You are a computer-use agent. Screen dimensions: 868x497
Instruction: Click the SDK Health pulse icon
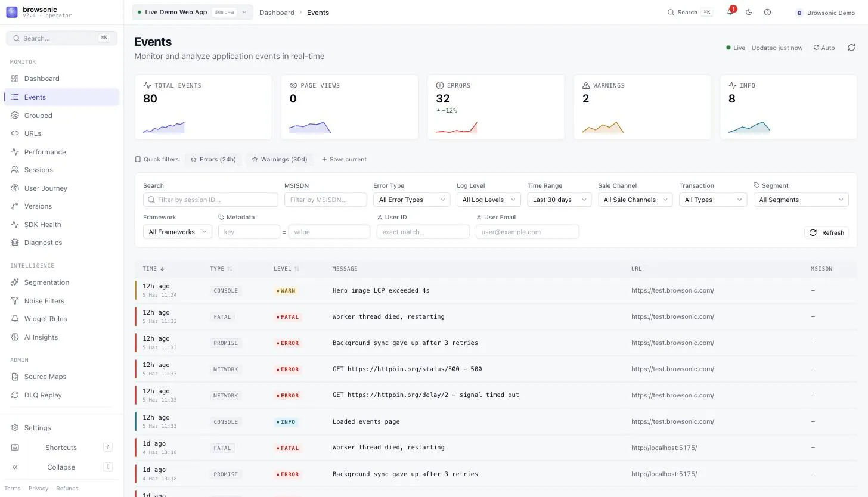[15, 225]
